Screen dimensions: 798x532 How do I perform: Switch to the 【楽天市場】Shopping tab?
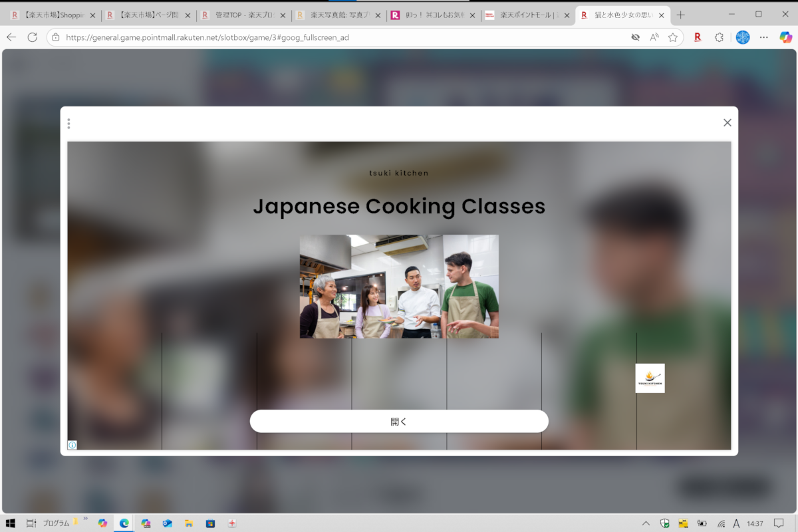pyautogui.click(x=53, y=15)
